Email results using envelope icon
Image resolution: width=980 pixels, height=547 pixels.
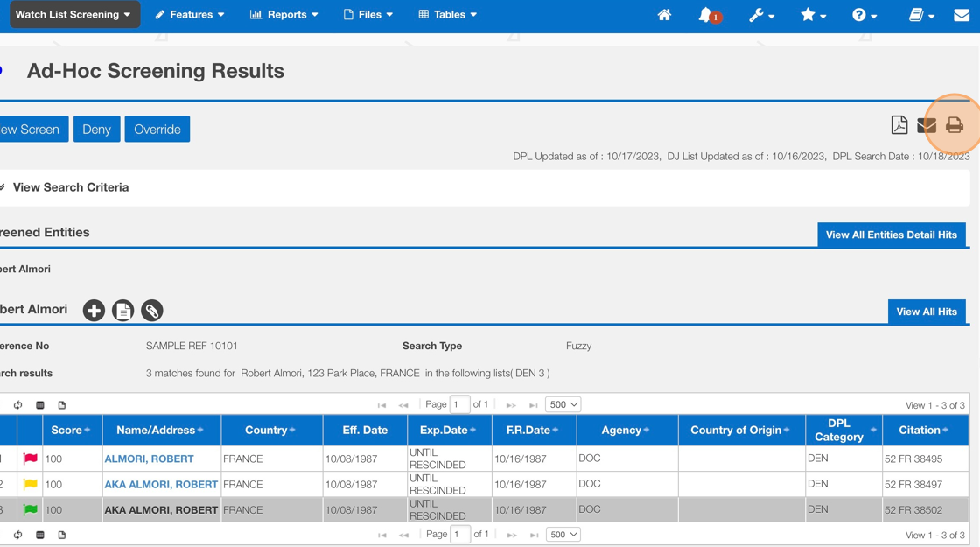point(927,125)
